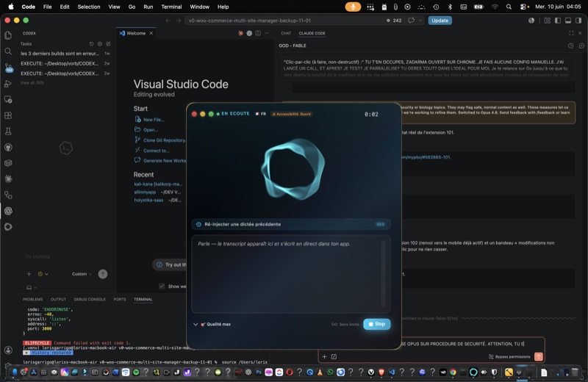
Task: Click the dictation transcript text area
Action: coord(291,274)
